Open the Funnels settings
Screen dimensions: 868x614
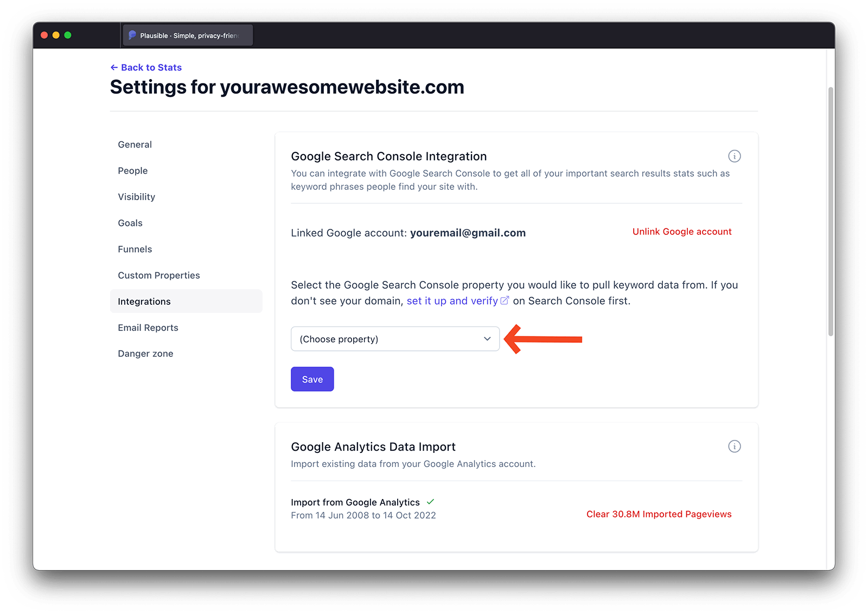tap(135, 249)
